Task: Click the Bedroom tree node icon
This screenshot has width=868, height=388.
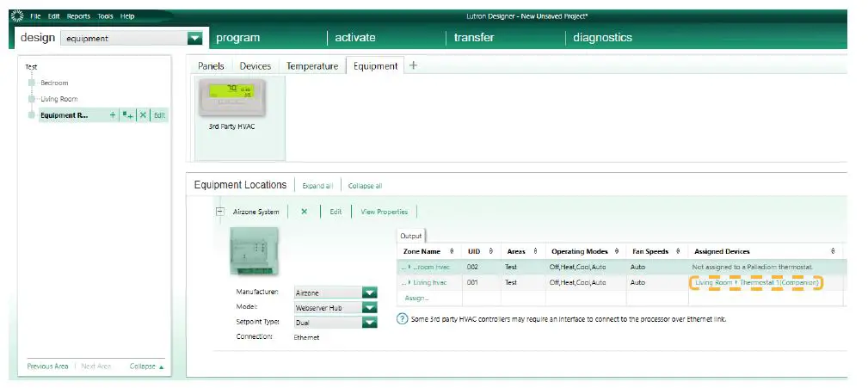Action: tap(32, 83)
